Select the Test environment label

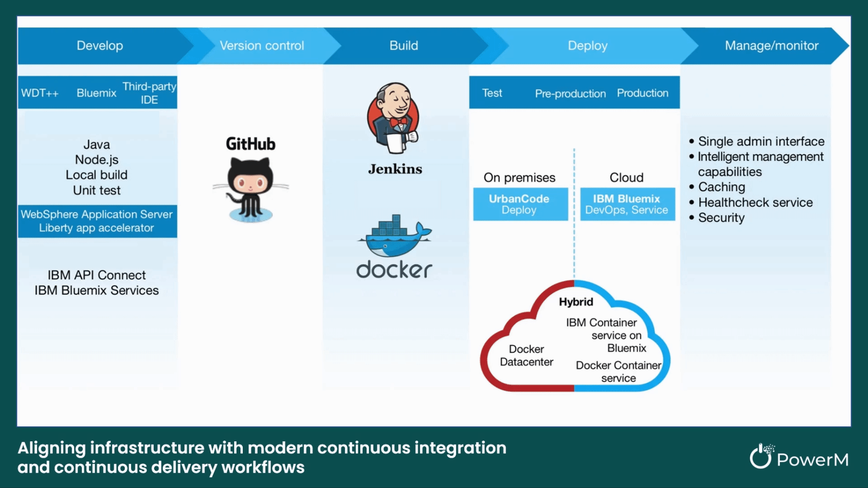click(x=492, y=93)
